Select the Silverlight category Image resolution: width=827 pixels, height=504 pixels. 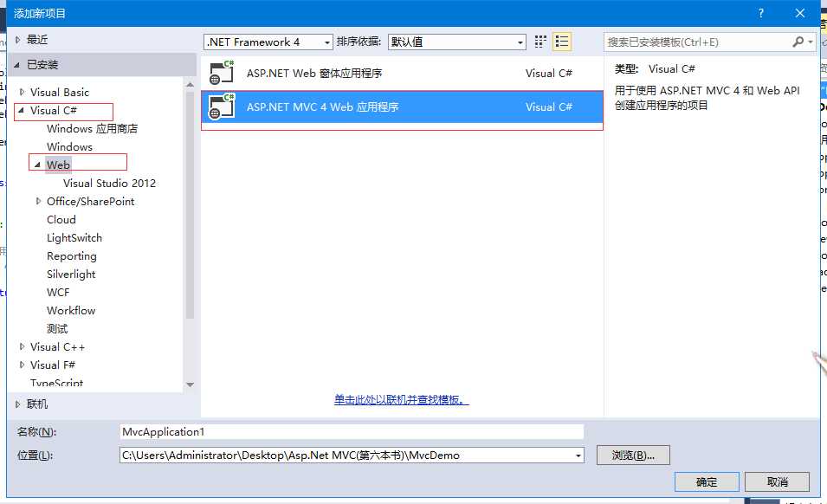click(71, 275)
